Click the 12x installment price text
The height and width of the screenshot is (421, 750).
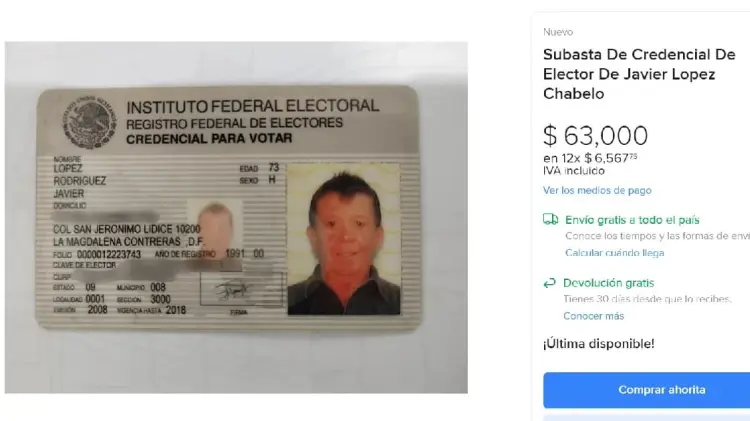(590, 158)
